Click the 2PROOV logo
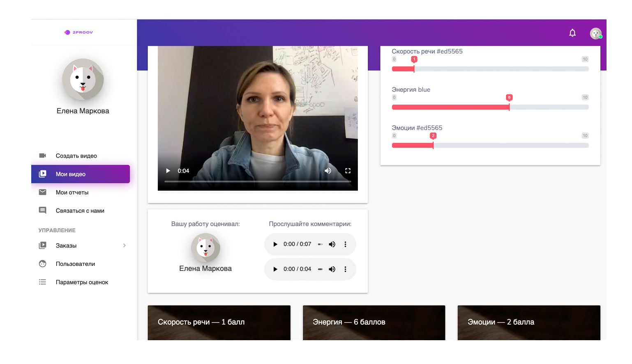 tap(78, 32)
